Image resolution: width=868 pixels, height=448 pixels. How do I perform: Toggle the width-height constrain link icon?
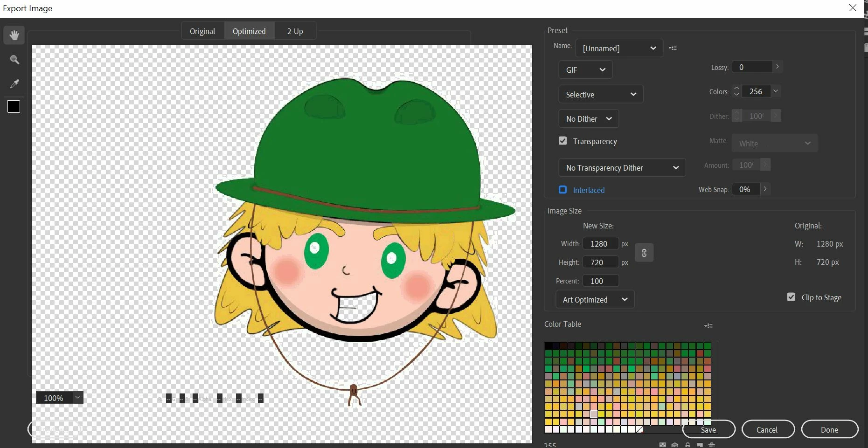(x=644, y=253)
